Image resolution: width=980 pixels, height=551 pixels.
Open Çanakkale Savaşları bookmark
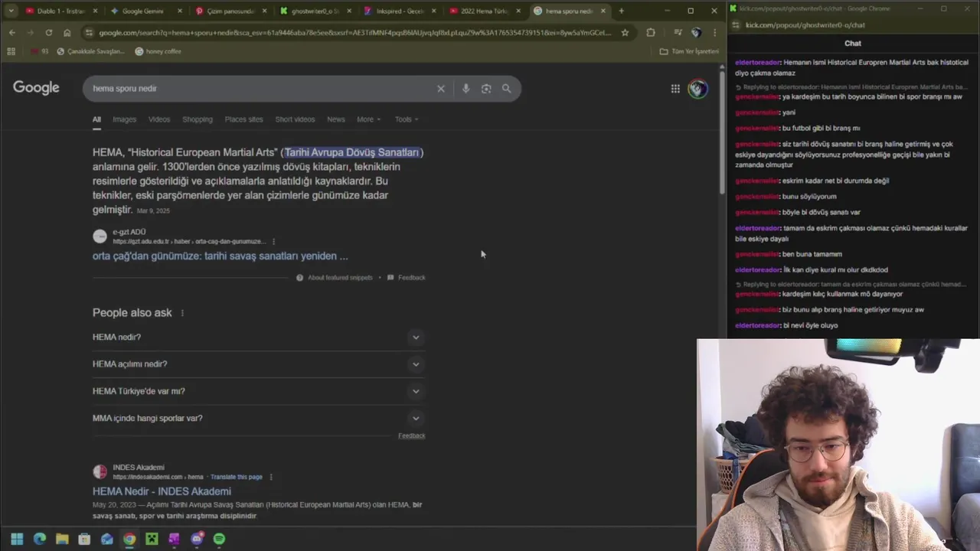click(90, 51)
